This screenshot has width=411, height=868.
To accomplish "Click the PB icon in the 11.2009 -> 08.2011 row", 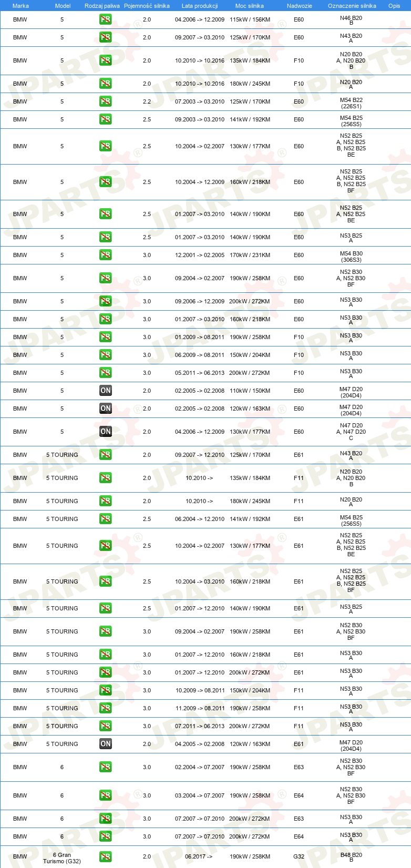I will [106, 708].
